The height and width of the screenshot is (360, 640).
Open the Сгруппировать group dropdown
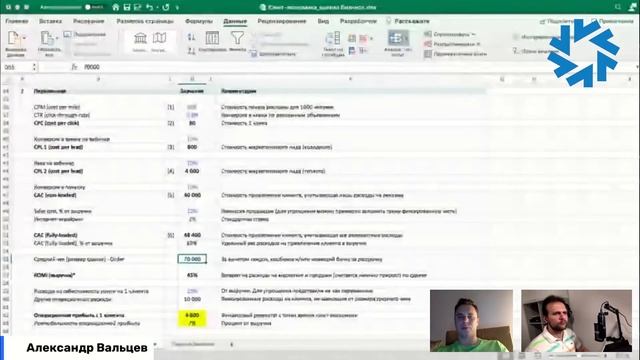pos(449,34)
